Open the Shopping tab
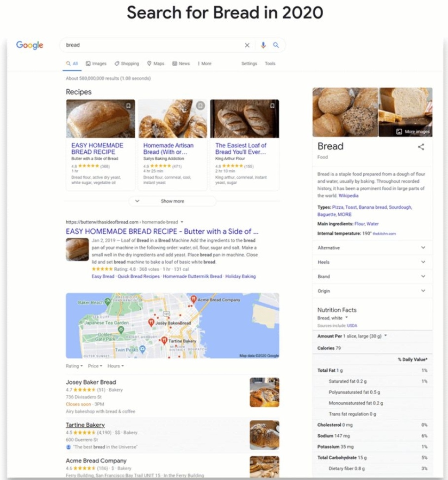 pyautogui.click(x=127, y=63)
